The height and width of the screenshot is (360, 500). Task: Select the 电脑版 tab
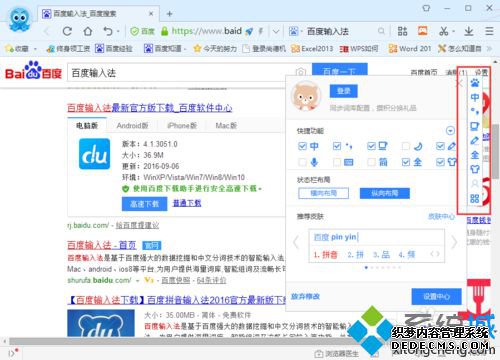click(87, 126)
